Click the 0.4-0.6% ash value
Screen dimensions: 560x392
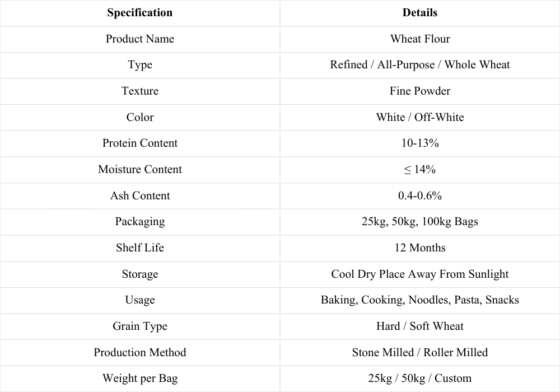click(419, 195)
